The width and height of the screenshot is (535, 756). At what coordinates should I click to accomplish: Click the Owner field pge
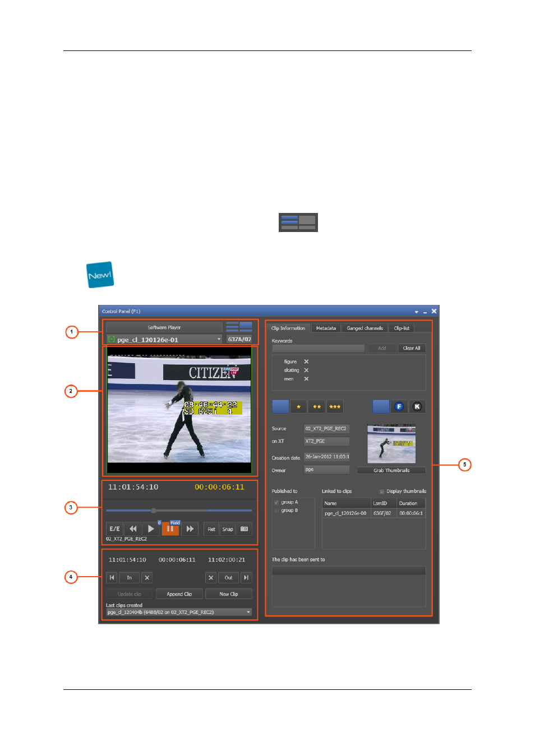pos(326,470)
